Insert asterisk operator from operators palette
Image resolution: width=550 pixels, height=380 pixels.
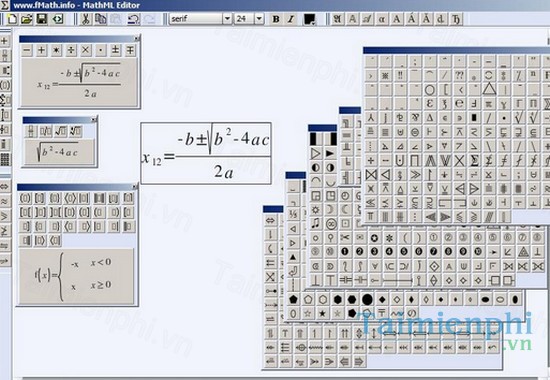[56, 51]
